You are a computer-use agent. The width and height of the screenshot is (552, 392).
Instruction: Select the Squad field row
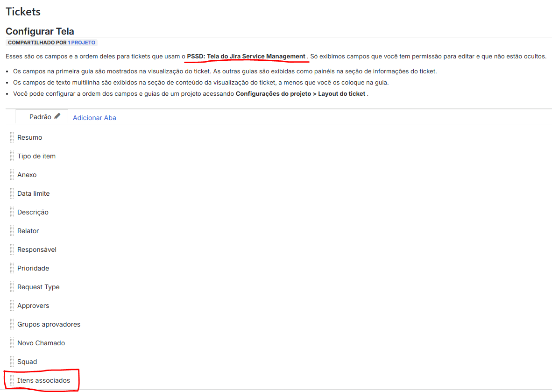279,361
